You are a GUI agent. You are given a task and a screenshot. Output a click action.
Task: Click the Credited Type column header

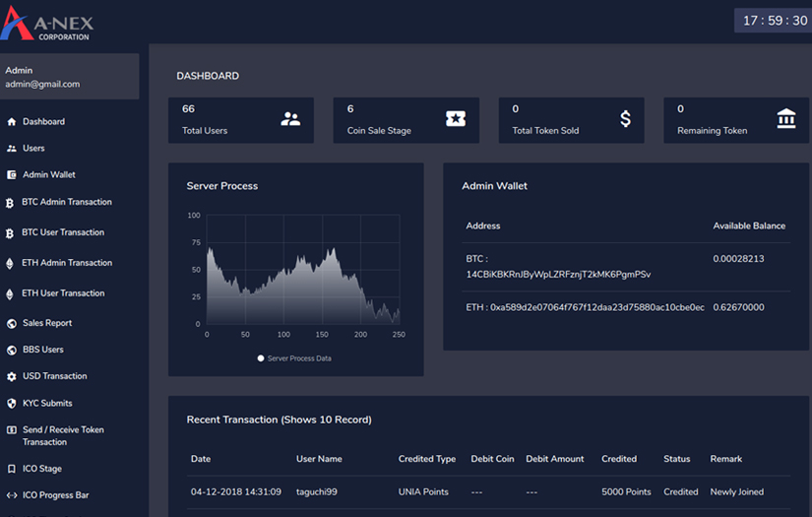pyautogui.click(x=427, y=459)
